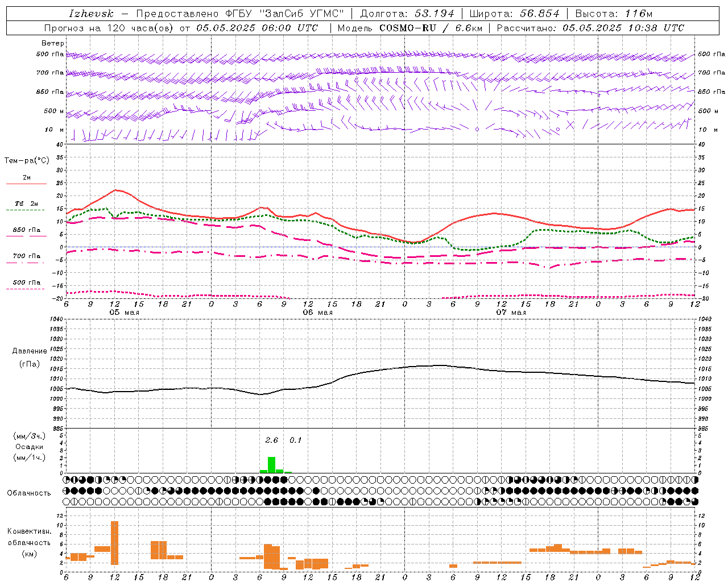Select forecast start time "05.05.2025 06:00 UTC"
The width and height of the screenshot is (728, 582).
point(257,28)
